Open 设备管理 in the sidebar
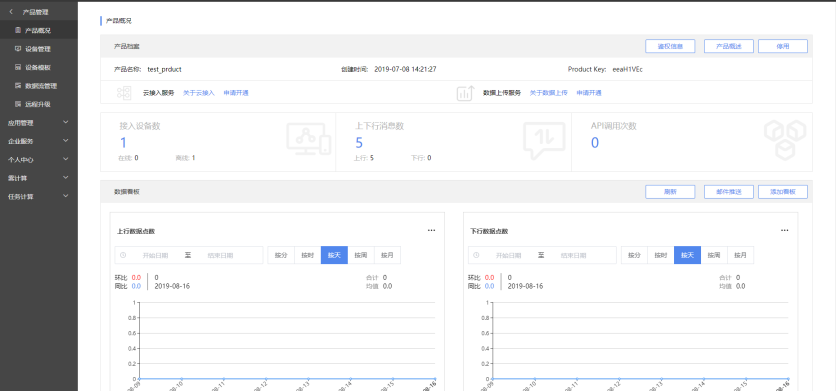This screenshot has width=836, height=391. click(x=39, y=49)
